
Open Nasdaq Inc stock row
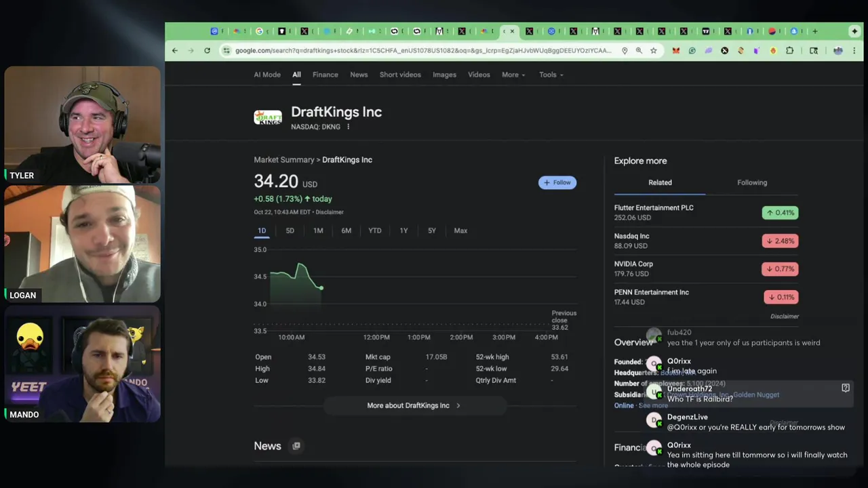(x=706, y=241)
